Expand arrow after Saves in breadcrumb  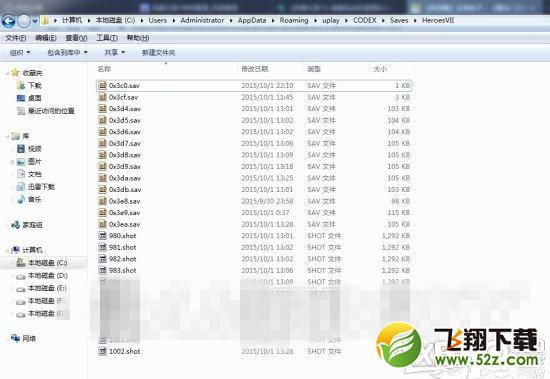415,21
